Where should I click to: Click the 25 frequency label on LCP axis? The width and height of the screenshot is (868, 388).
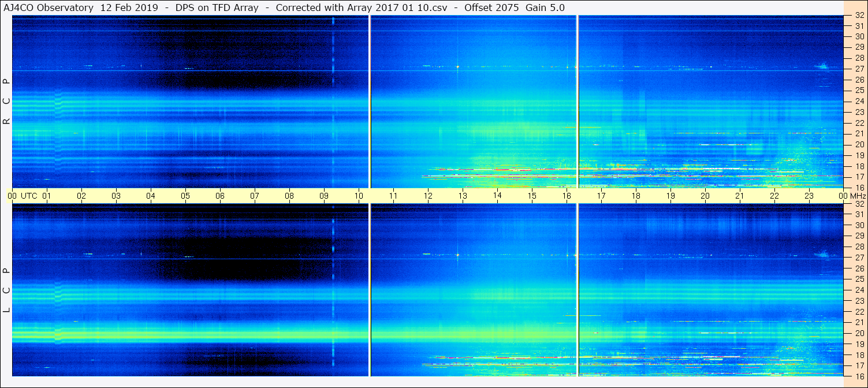pos(859,279)
